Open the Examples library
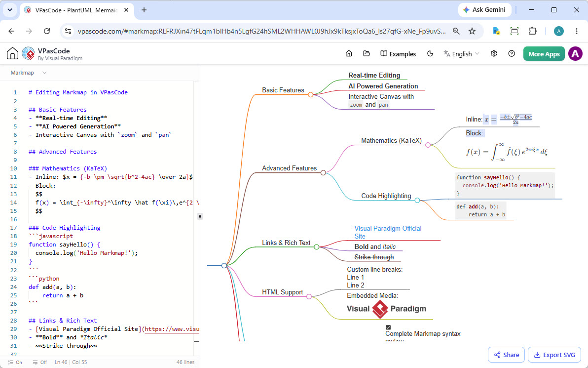 [x=398, y=54]
